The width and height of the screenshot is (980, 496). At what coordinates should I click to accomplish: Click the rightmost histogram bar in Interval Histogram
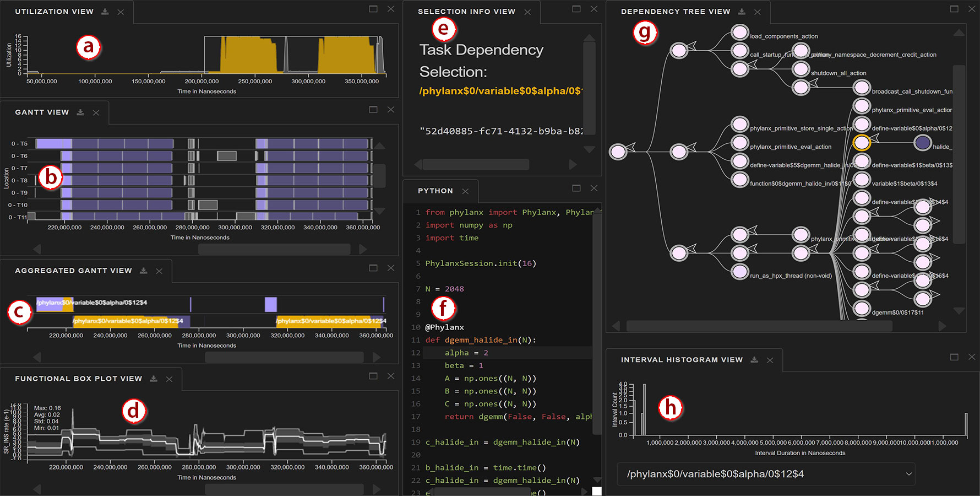(966, 424)
